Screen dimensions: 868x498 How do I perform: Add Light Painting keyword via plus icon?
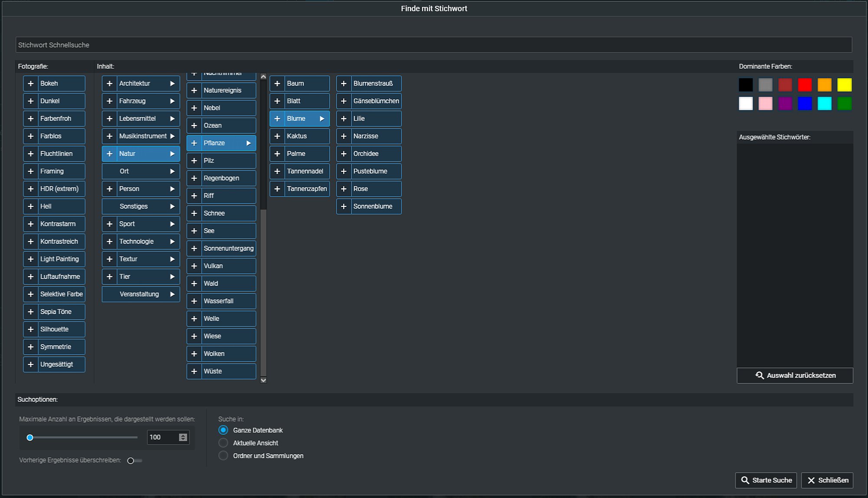31,259
